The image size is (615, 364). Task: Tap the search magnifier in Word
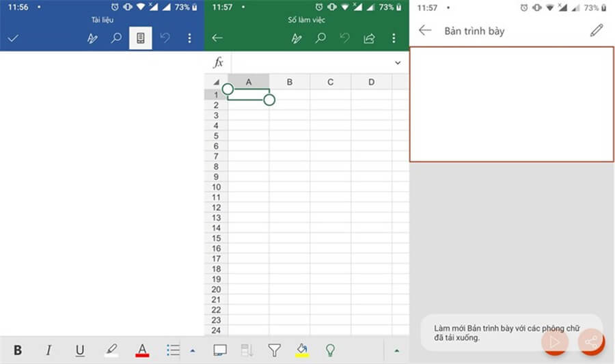(116, 38)
